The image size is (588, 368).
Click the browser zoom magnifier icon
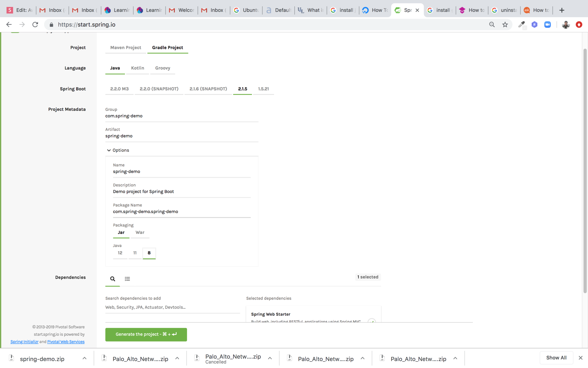[492, 25]
